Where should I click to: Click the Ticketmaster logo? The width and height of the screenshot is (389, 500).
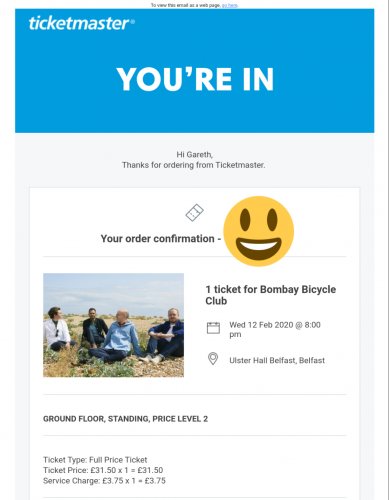pyautogui.click(x=82, y=23)
